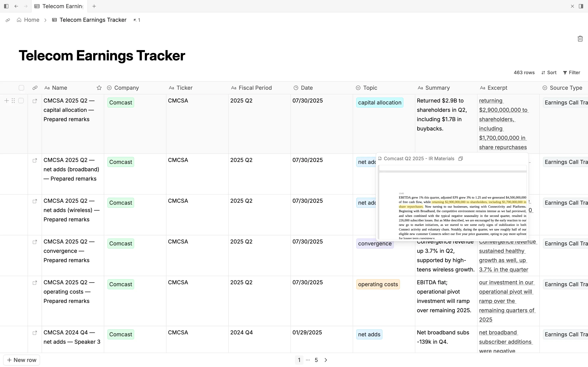Open a new tab with the plus button
The width and height of the screenshot is (588, 367).
(x=94, y=6)
